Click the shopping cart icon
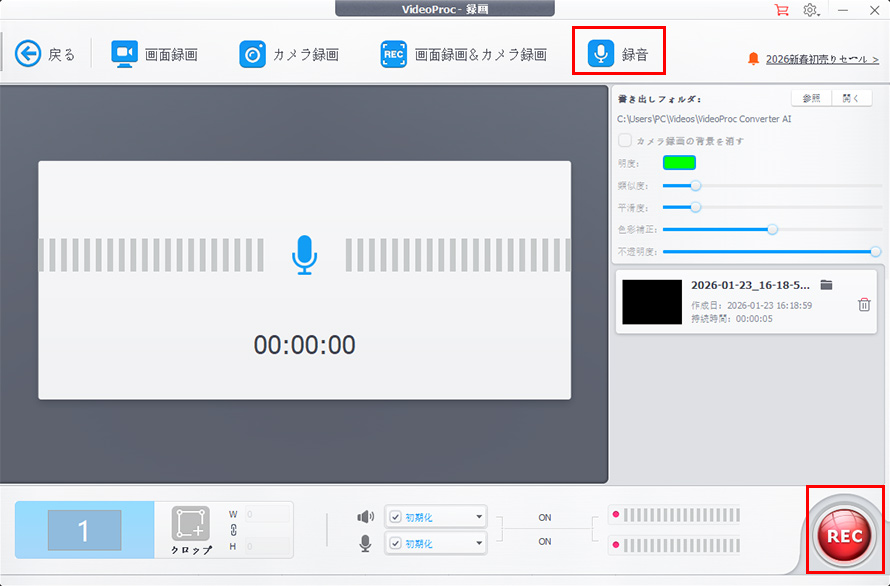The width and height of the screenshot is (890, 586). pyautogui.click(x=781, y=10)
